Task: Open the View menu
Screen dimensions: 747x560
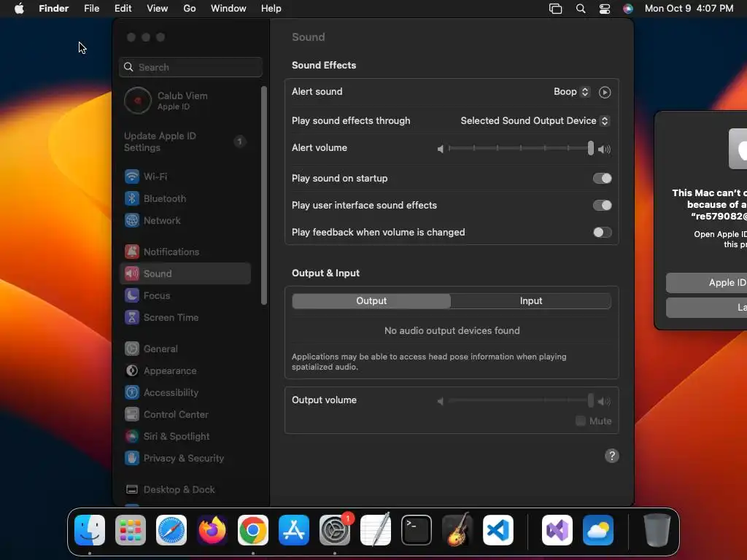Action: [x=158, y=9]
